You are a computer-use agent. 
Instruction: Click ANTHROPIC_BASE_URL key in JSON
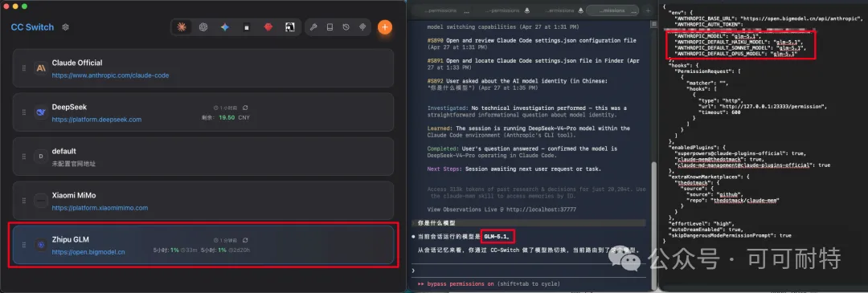pyautogui.click(x=706, y=18)
